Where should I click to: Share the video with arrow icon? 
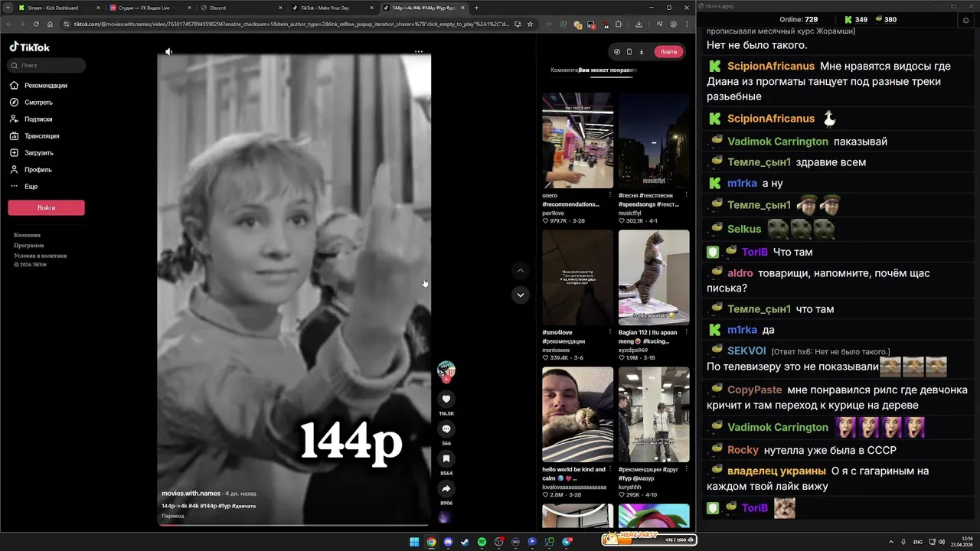coord(446,488)
